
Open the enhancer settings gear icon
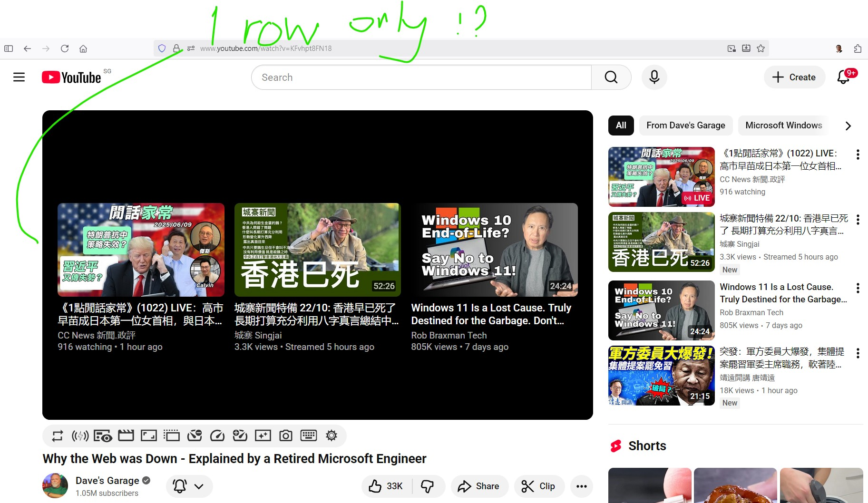[x=332, y=436]
